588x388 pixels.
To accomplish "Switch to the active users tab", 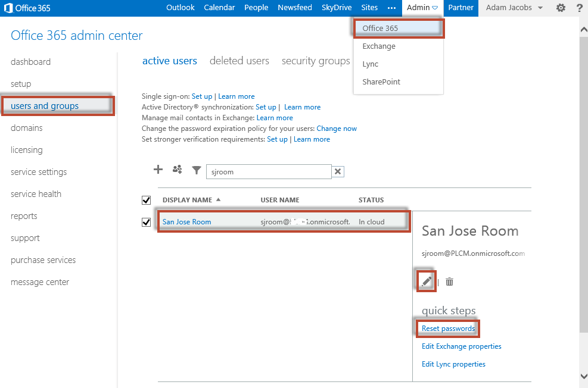I will coord(170,61).
